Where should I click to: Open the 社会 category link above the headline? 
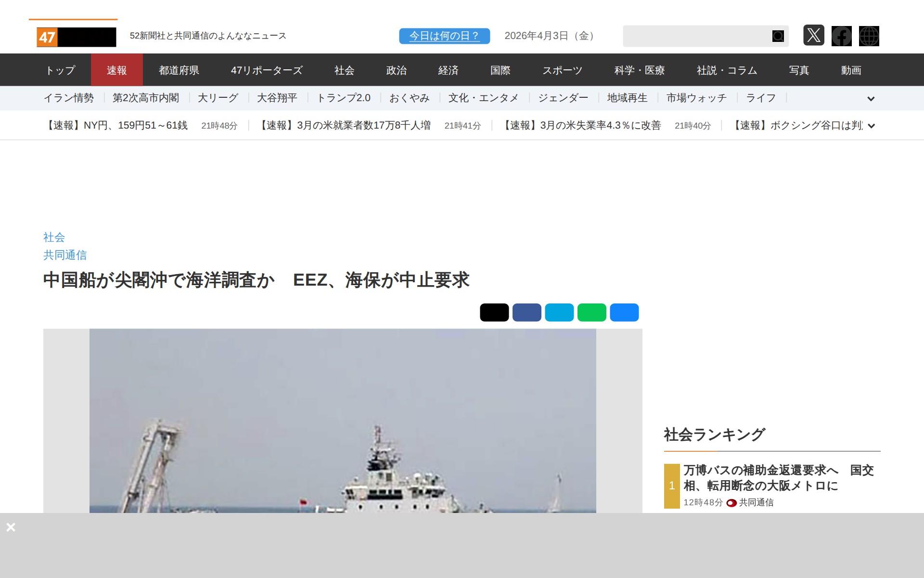point(54,237)
